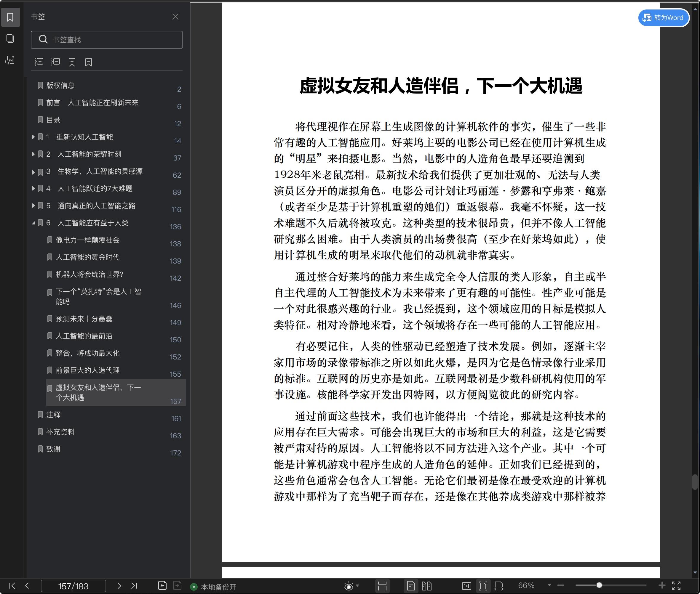700x594 pixels.
Task: Click scrollbar up arrow at top
Action: [x=695, y=9]
